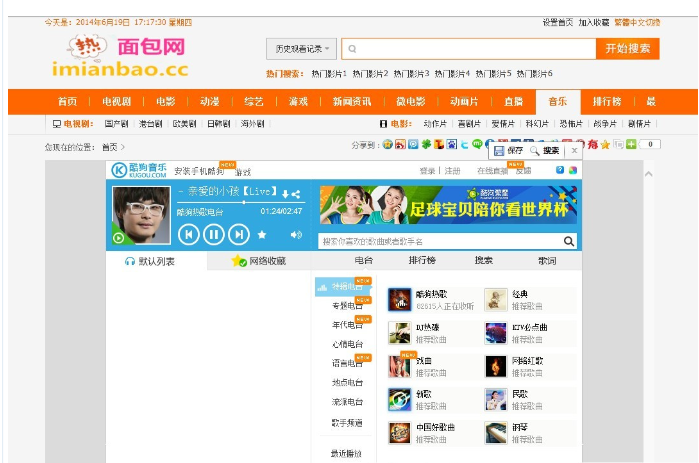Download the current song via arrow icon
The height and width of the screenshot is (463, 699).
click(x=285, y=194)
